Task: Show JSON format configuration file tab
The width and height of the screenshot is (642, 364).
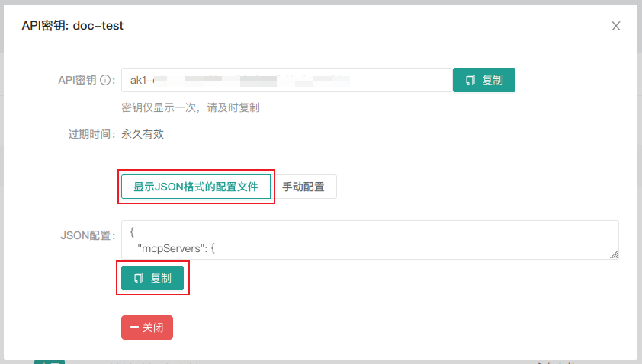Action: 196,187
